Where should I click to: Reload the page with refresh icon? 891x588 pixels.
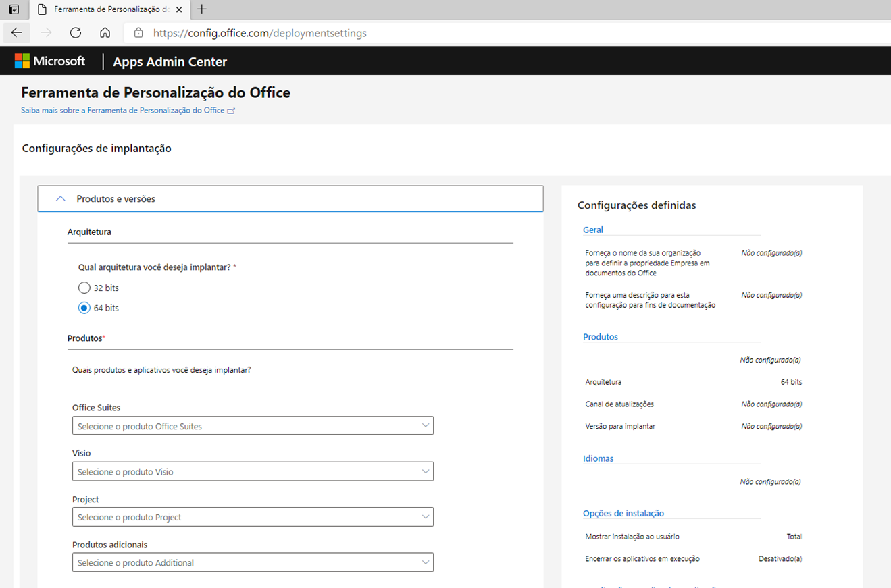coord(76,32)
